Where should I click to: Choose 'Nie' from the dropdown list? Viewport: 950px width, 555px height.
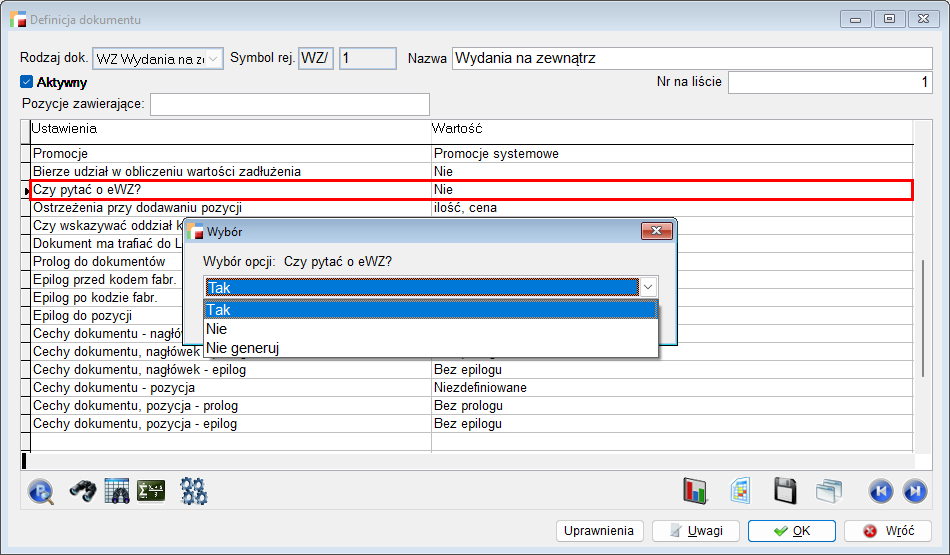(430, 328)
